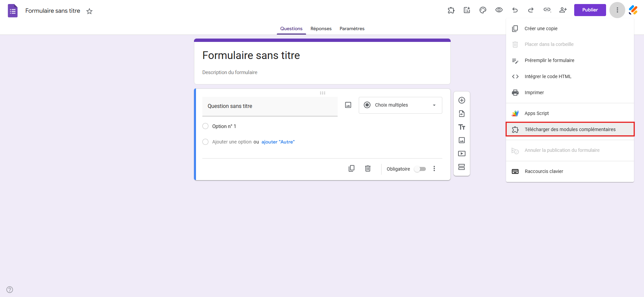Add a section from the side toolbar

[462, 167]
